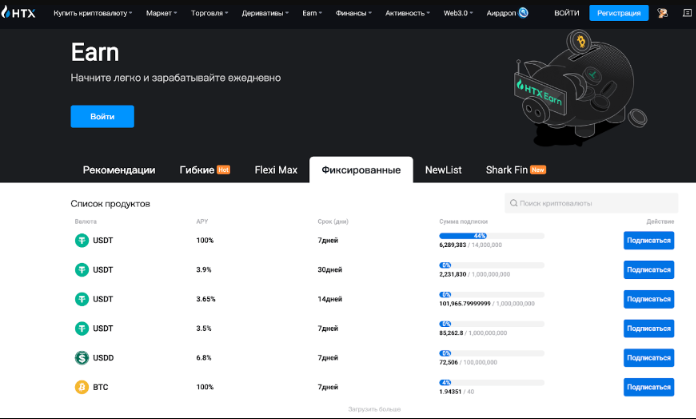Switch to the NewList tab
The width and height of the screenshot is (696, 419).
click(443, 170)
